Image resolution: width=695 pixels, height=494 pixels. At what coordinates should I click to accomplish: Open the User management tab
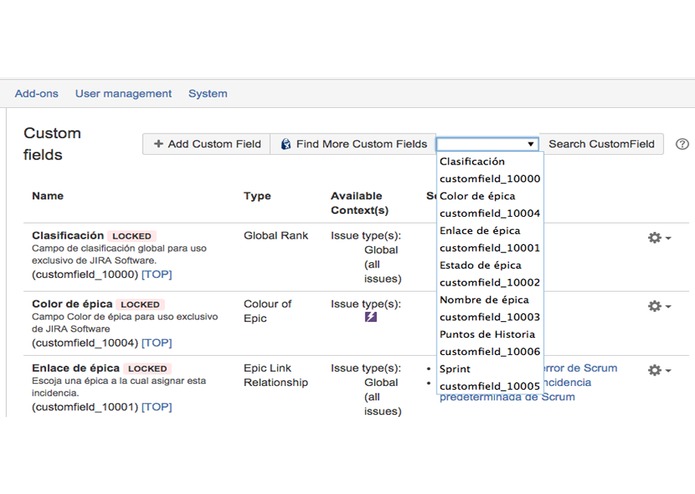point(123,93)
